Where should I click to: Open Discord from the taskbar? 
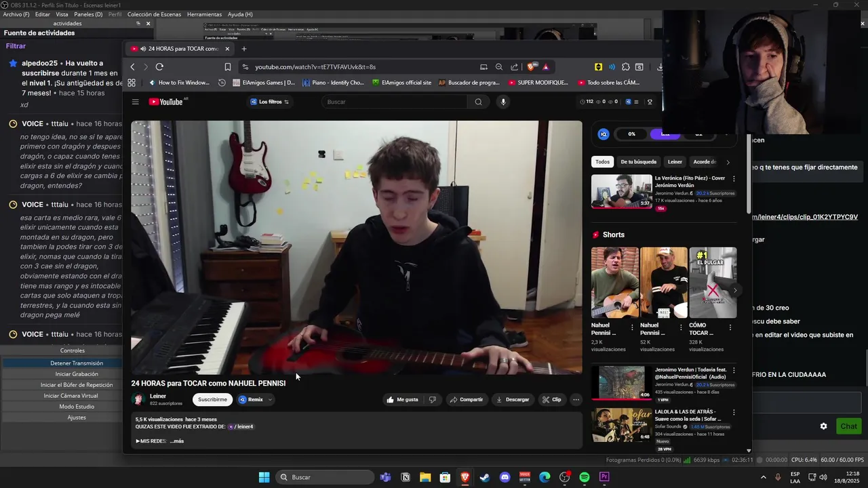[505, 477]
